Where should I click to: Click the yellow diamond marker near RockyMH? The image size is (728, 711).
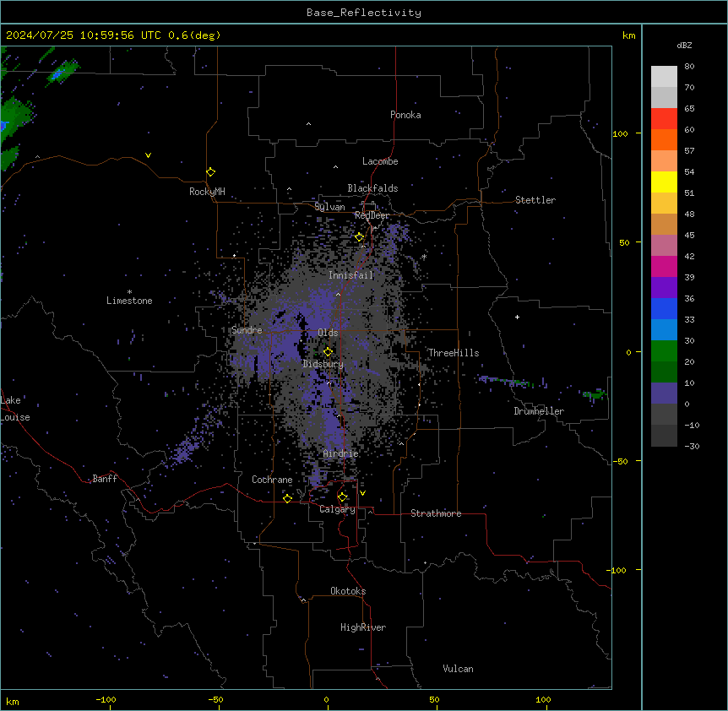[x=210, y=172]
